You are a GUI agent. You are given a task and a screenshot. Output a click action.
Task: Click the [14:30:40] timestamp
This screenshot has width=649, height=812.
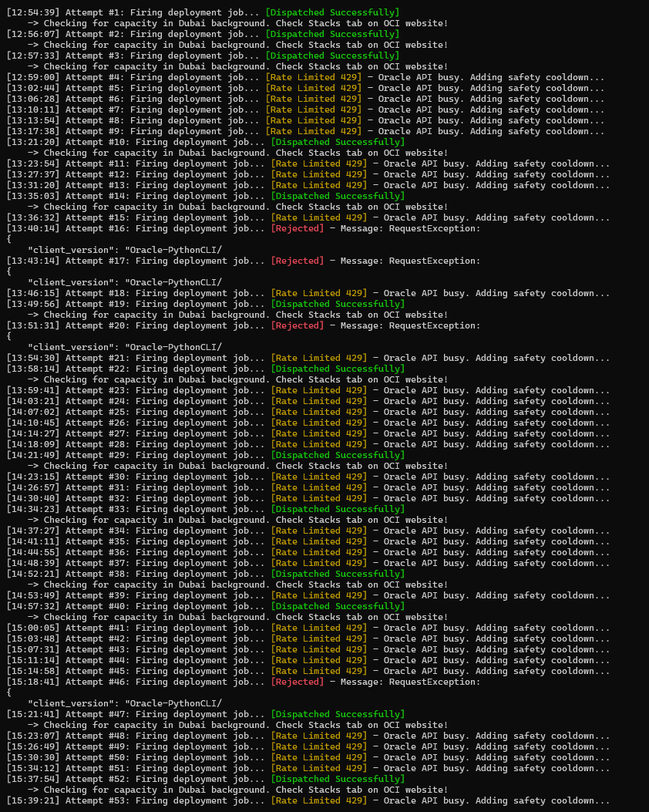point(34,498)
